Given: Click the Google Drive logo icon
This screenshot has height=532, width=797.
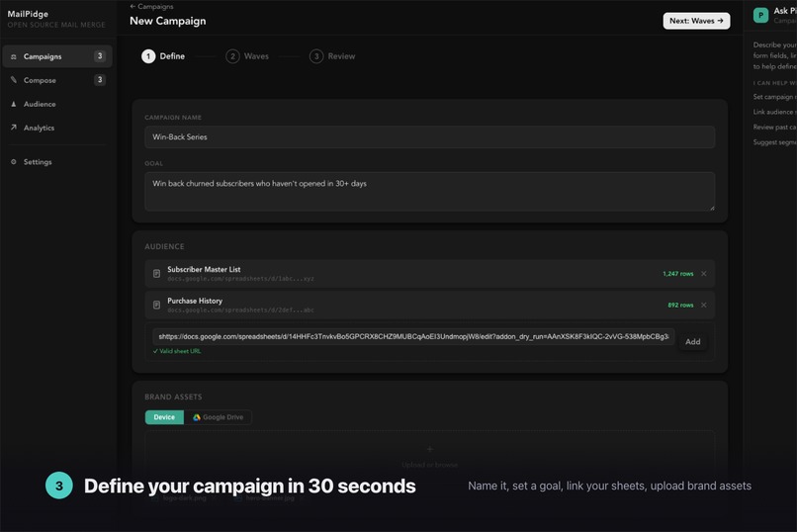Looking at the screenshot, I should pyautogui.click(x=196, y=417).
